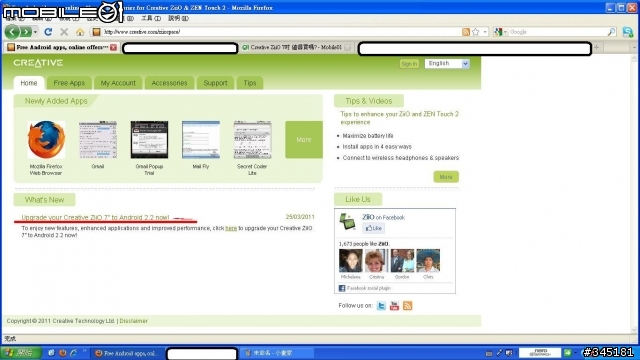Launch Firefox from quick launch icon

62,353
